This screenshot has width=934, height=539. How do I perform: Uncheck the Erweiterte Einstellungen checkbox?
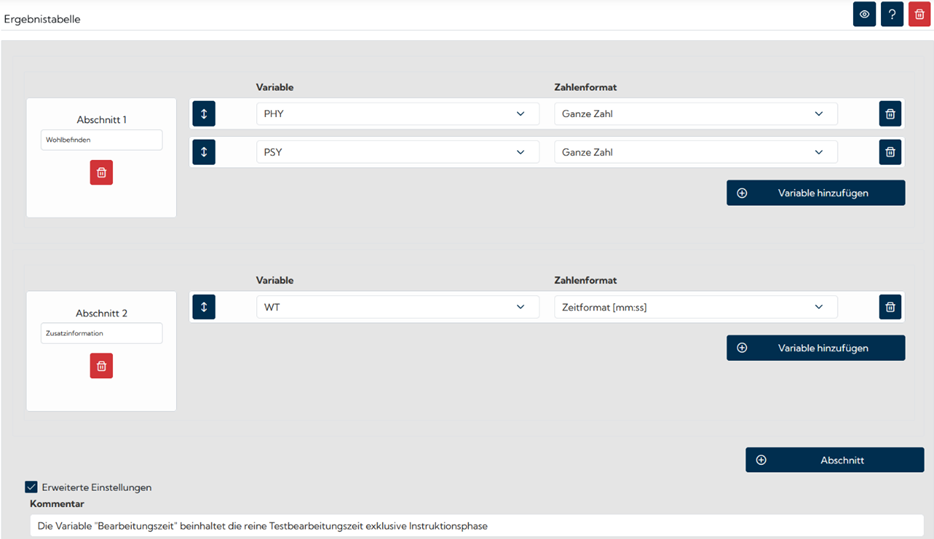(31, 487)
